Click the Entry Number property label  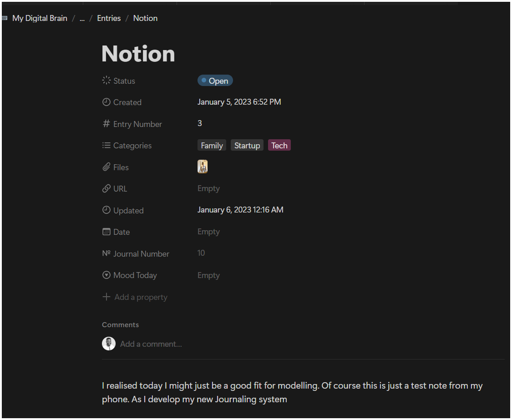pos(137,124)
